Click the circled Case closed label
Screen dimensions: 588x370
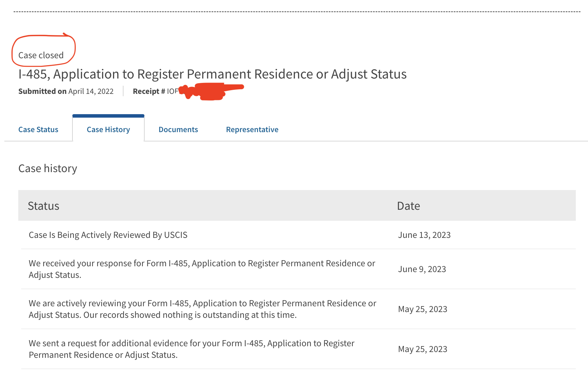[41, 55]
